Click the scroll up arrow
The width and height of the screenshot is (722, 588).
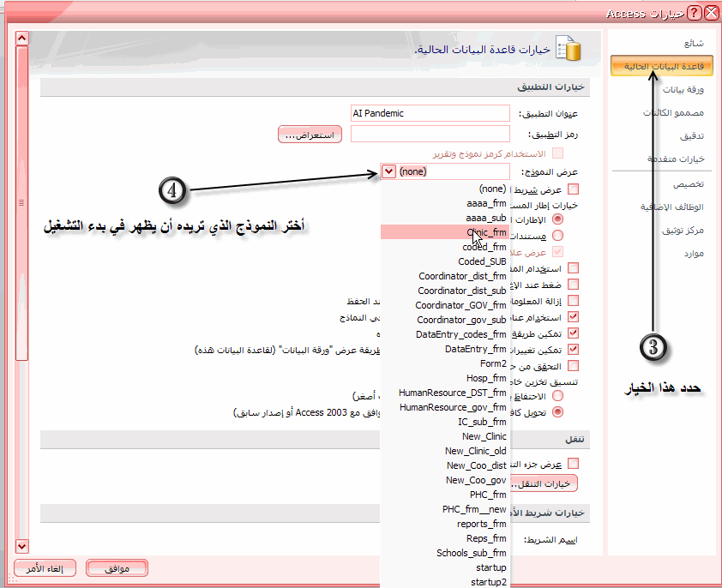click(x=21, y=39)
